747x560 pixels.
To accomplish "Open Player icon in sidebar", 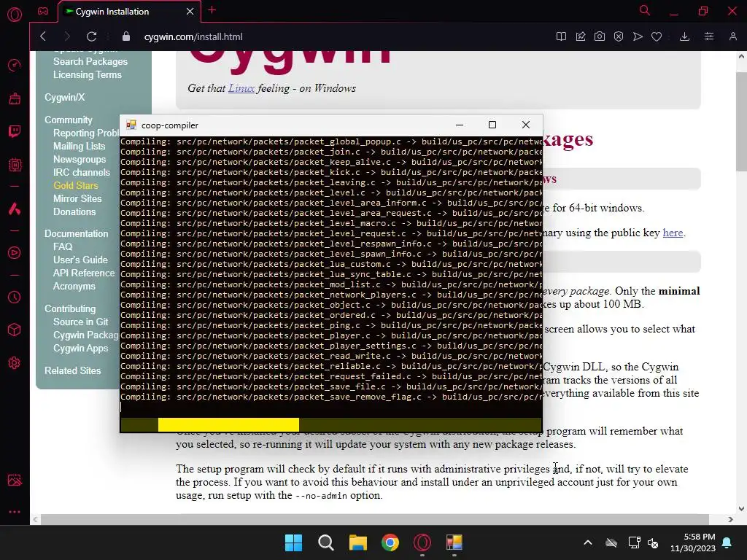I will [x=15, y=252].
